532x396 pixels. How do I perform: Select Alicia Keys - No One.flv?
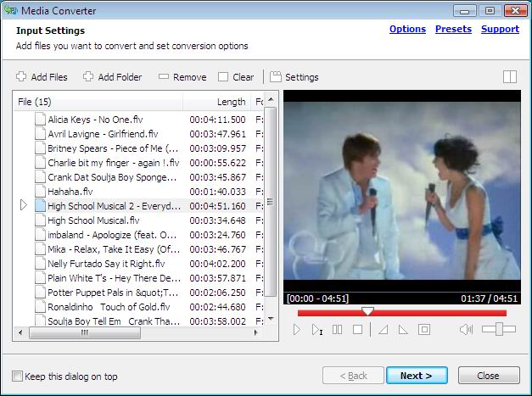[x=138, y=120]
